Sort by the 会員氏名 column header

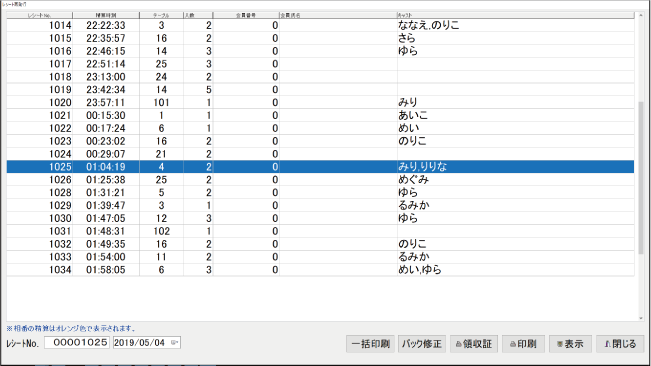(338, 15)
